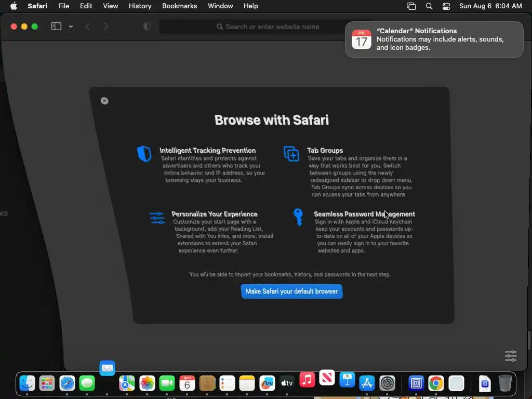Open the tab group picker dropdown arrow

tap(71, 26)
